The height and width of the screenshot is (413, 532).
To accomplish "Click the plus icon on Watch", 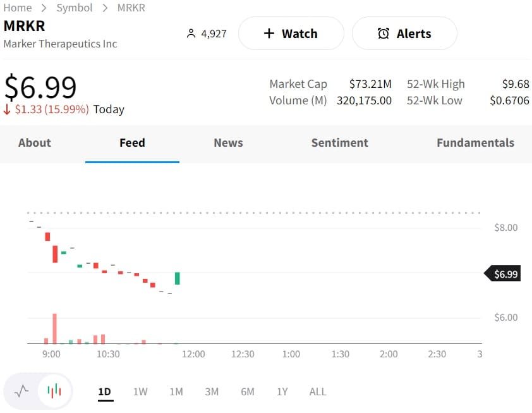I will pyautogui.click(x=269, y=34).
